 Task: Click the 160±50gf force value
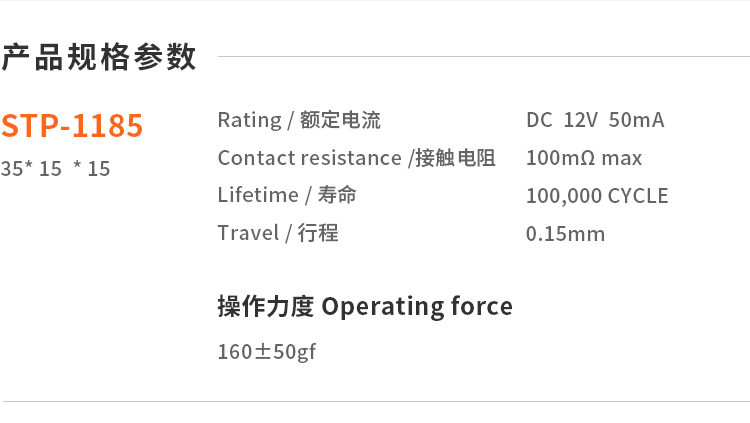point(267,352)
